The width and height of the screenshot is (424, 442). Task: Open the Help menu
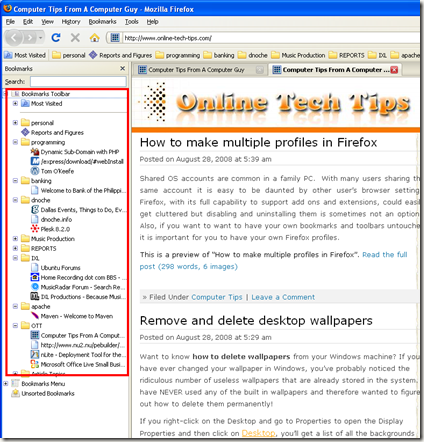pyautogui.click(x=152, y=22)
